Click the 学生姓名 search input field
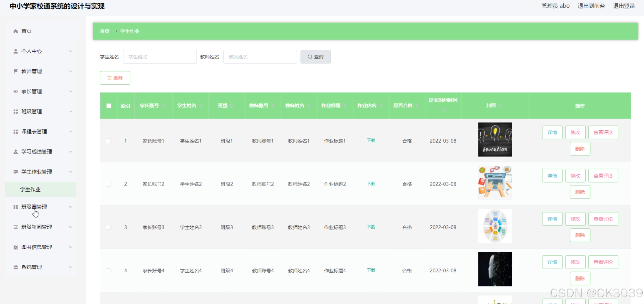This screenshot has height=304, width=644. 160,57
